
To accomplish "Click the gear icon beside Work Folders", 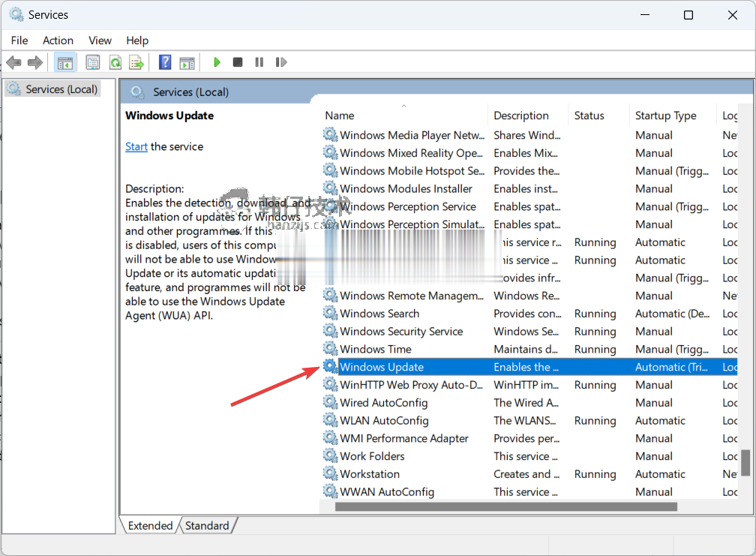I will tap(330, 455).
